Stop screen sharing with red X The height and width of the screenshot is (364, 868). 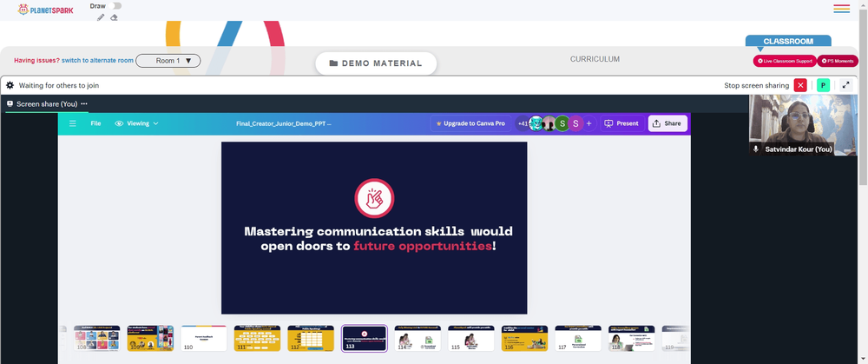coord(800,85)
